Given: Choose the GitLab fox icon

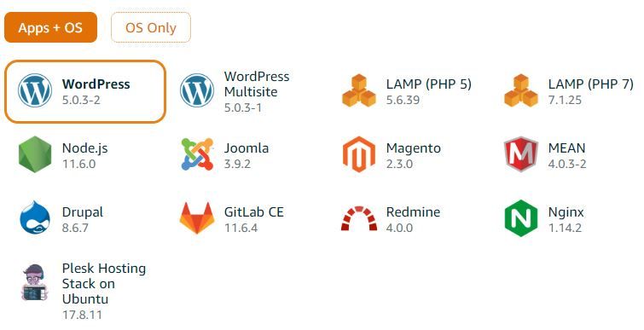Looking at the screenshot, I should 197,218.
